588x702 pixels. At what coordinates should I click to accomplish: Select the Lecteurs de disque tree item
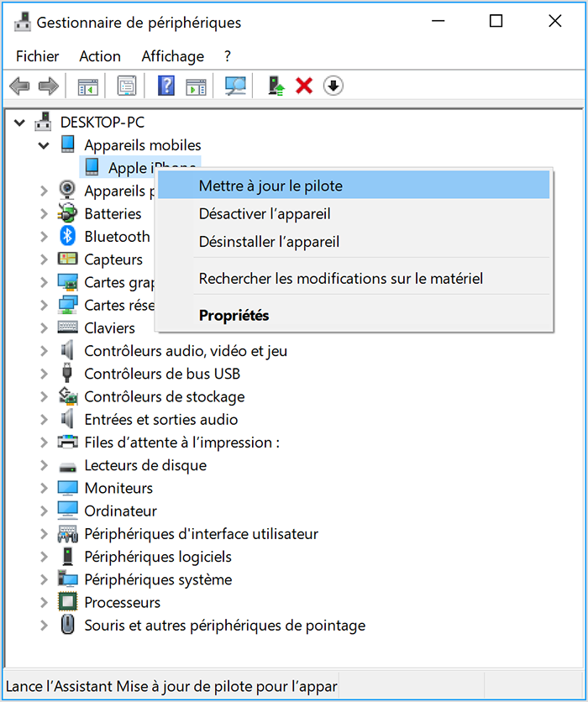[144, 465]
